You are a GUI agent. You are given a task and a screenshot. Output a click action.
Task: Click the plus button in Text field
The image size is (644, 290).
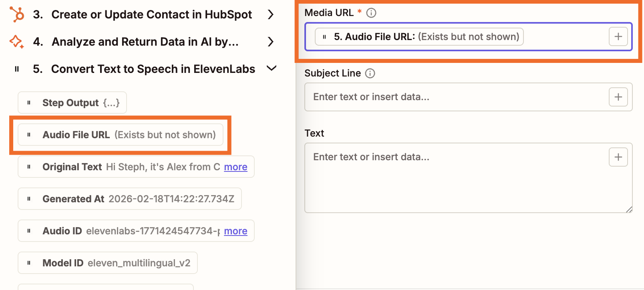click(618, 157)
